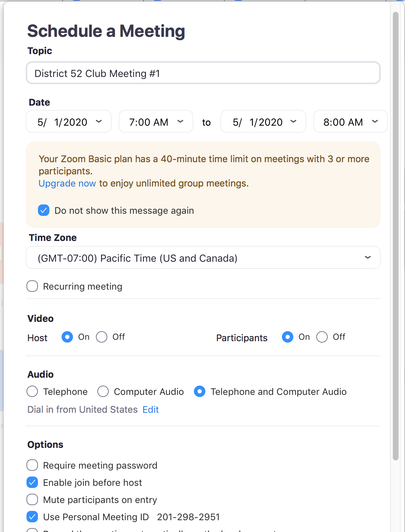The width and height of the screenshot is (405, 532).
Task: Select the Telephone audio option
Action: 33,392
